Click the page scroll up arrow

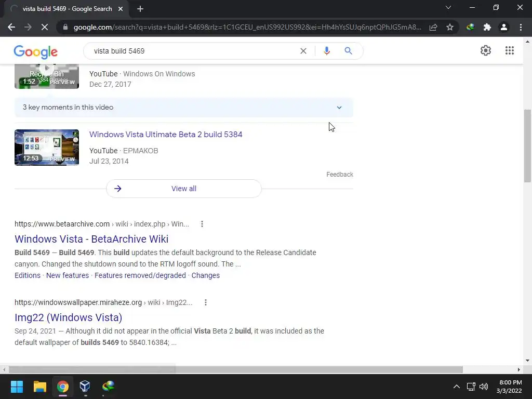tap(528, 42)
